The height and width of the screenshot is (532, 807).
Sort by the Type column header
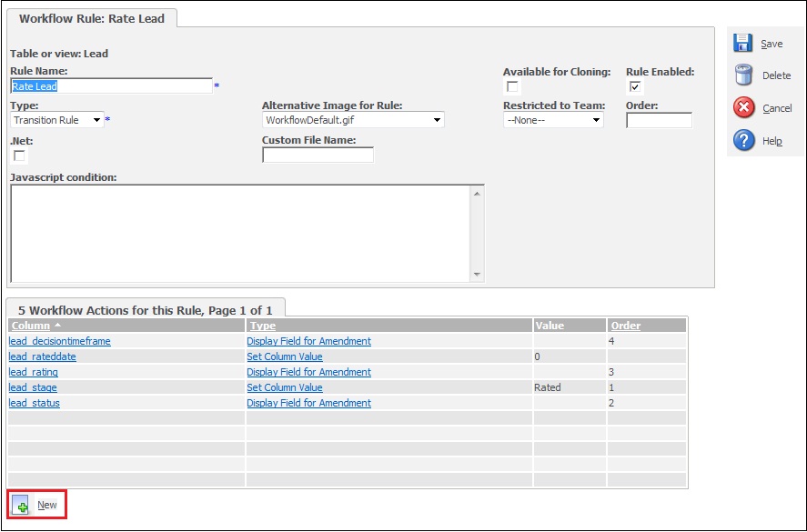click(x=263, y=326)
